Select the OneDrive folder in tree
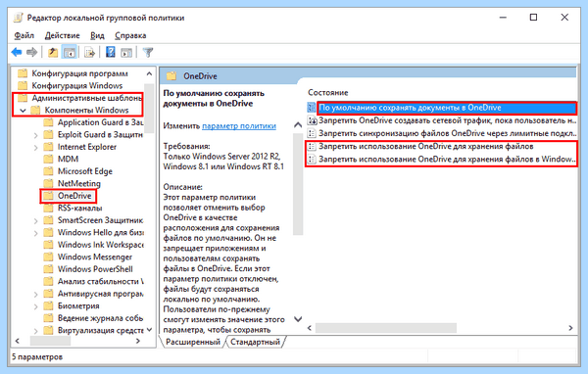588x374 pixels. pyautogui.click(x=74, y=196)
